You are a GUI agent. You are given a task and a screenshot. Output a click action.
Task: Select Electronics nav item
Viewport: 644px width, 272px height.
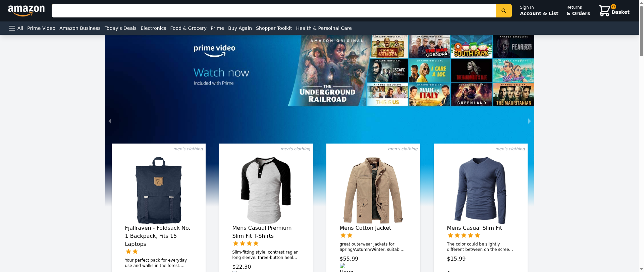[153, 28]
